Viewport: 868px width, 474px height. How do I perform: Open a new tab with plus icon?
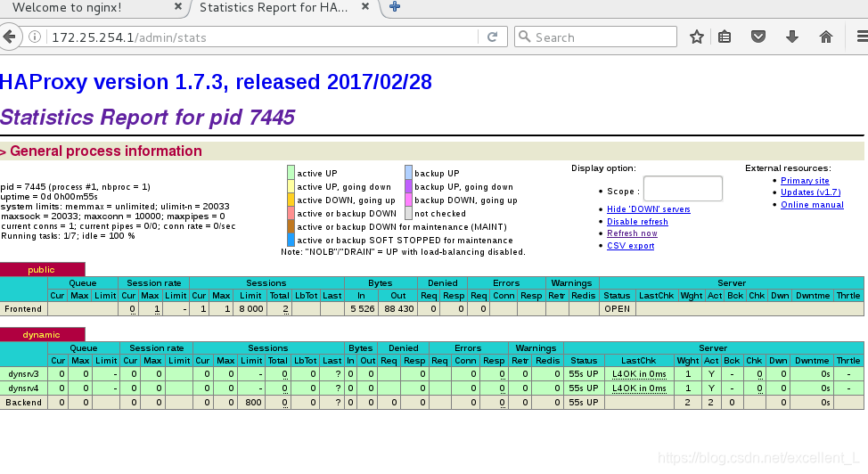395,6
